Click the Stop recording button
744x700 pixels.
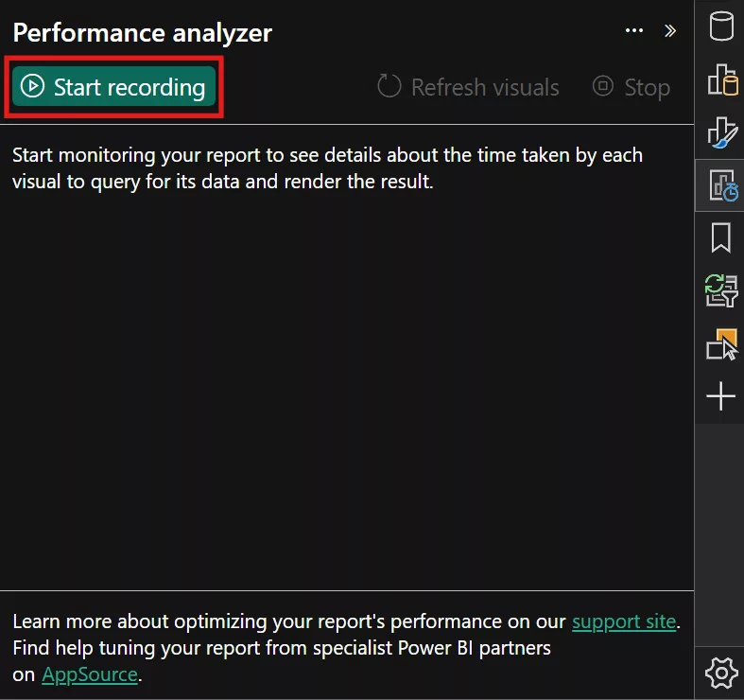pos(632,87)
